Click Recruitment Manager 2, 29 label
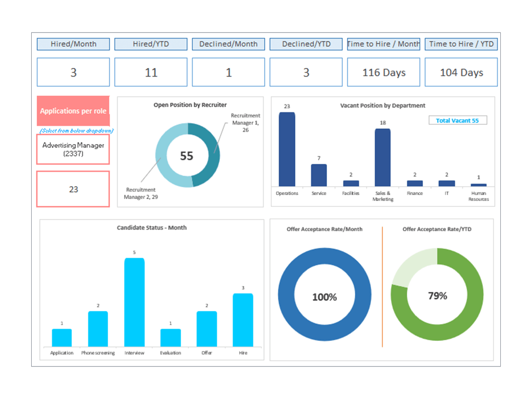Viewport: 532px width, 399px height. 142,193
